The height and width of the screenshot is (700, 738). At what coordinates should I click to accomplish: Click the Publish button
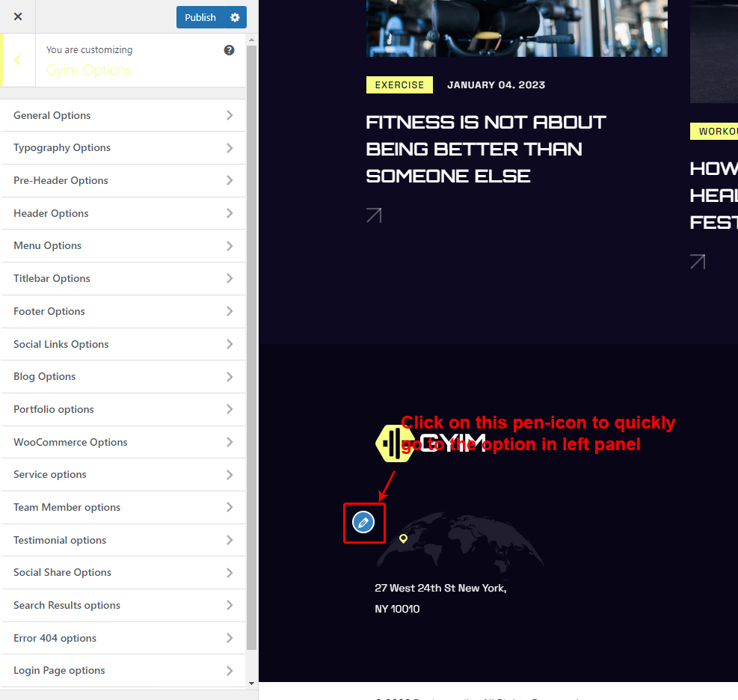pyautogui.click(x=200, y=17)
